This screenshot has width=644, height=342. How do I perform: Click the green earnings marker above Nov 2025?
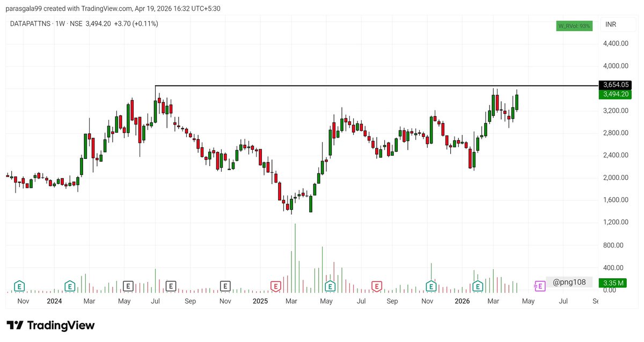click(x=431, y=286)
